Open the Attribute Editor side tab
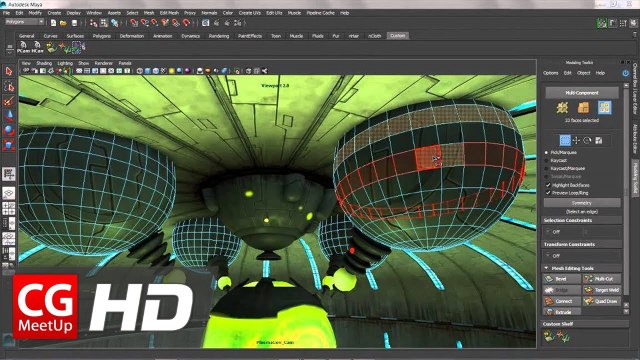 click(635, 139)
